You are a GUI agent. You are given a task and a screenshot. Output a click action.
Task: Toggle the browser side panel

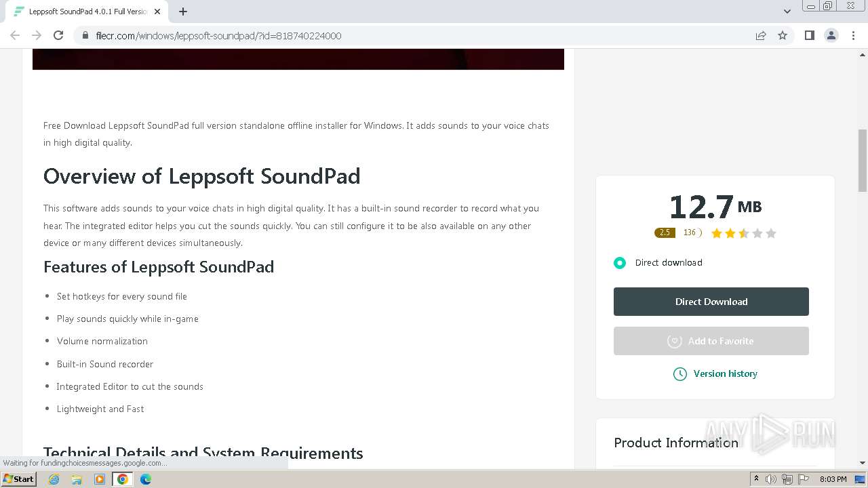809,35
